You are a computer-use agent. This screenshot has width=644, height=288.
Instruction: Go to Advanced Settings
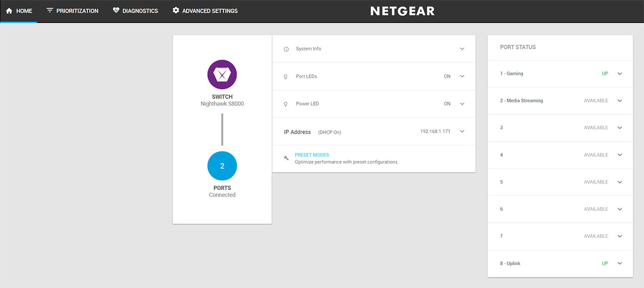pyautogui.click(x=205, y=11)
